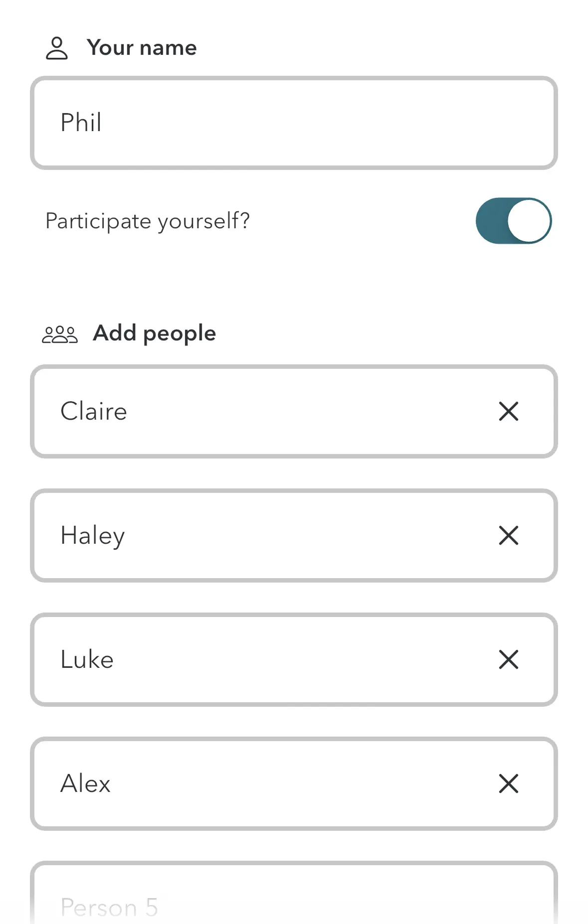Click the "Alex" text in the fourth person box
This screenshot has height=924, width=588.
click(85, 783)
